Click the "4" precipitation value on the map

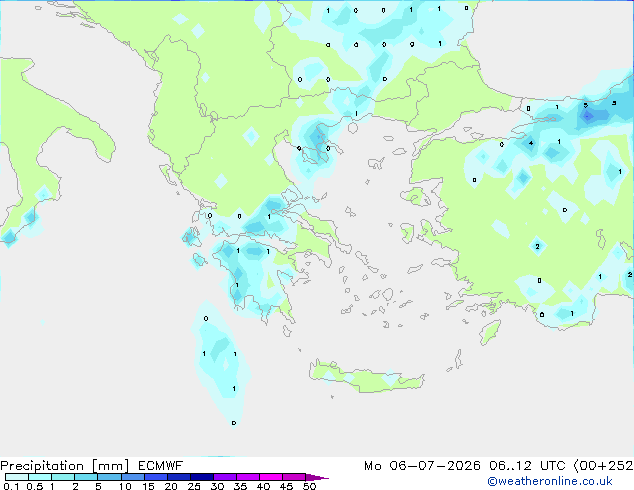click(x=530, y=143)
